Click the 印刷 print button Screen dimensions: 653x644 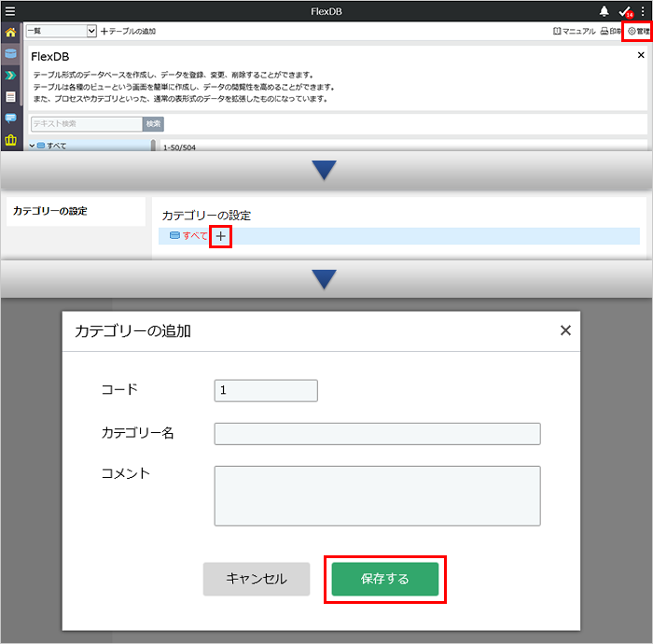pyautogui.click(x=610, y=31)
